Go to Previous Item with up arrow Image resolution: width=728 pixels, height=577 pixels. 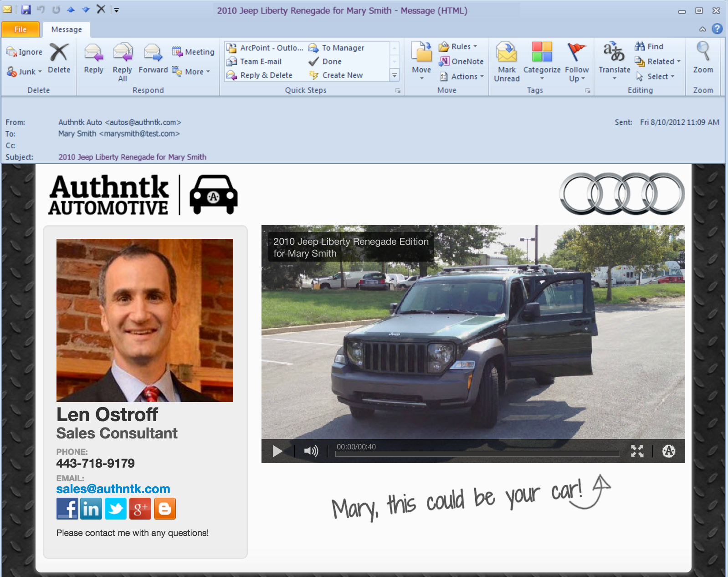coord(71,10)
